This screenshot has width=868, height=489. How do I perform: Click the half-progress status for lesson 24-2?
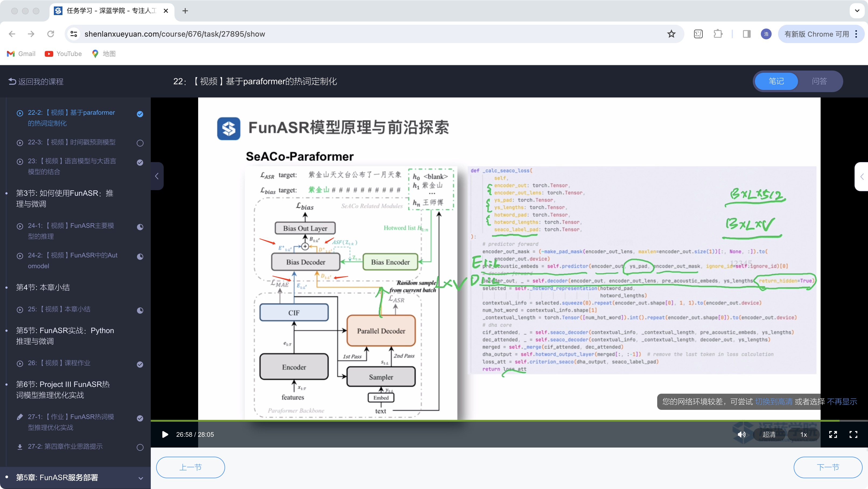140,257
